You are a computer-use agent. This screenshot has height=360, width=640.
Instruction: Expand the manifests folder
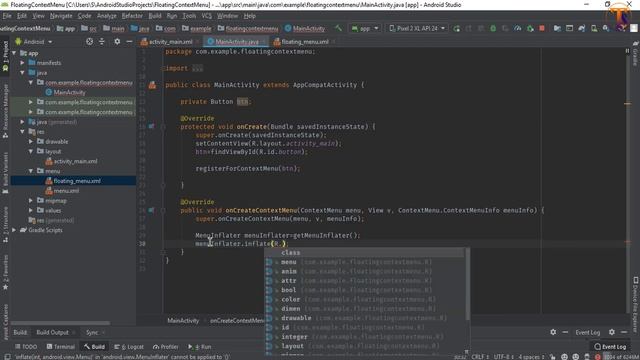point(22,63)
